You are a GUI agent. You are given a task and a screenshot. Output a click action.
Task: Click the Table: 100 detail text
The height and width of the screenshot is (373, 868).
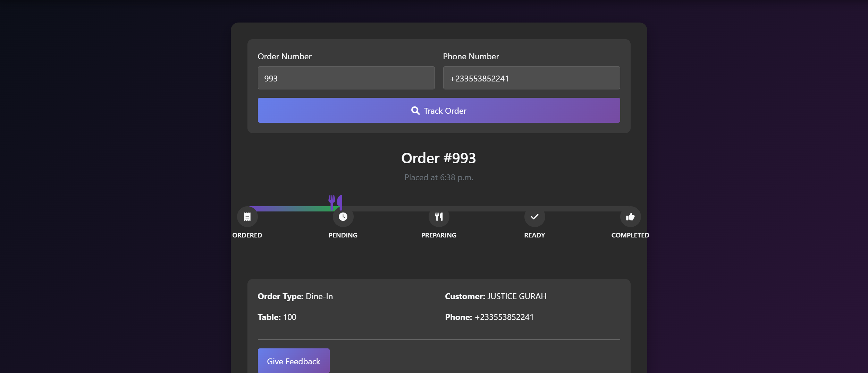[277, 317]
